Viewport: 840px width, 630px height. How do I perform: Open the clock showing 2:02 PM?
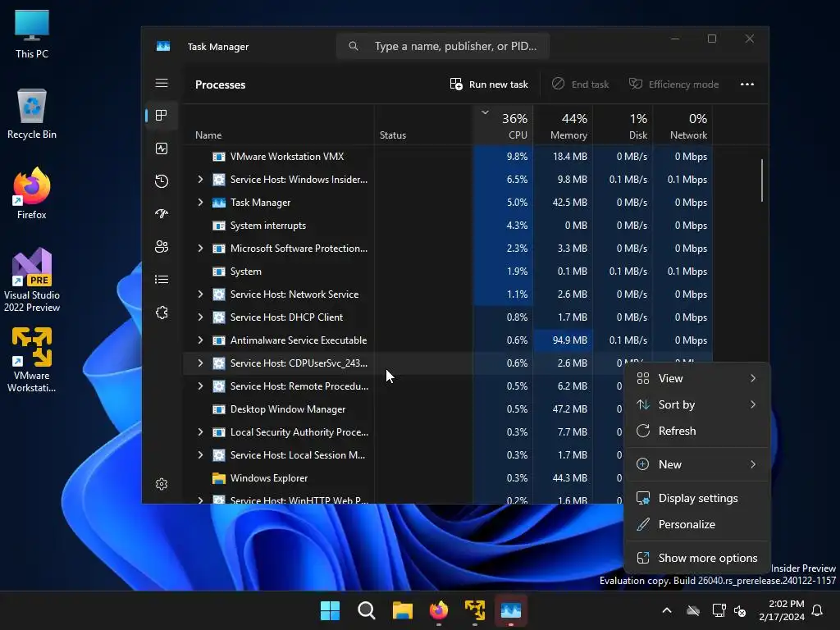(782, 610)
